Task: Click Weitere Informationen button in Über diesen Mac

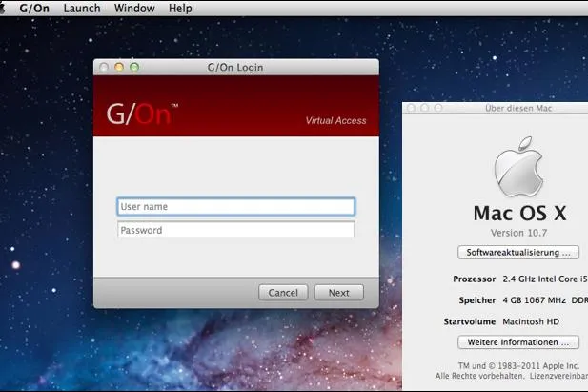Action: (x=518, y=342)
